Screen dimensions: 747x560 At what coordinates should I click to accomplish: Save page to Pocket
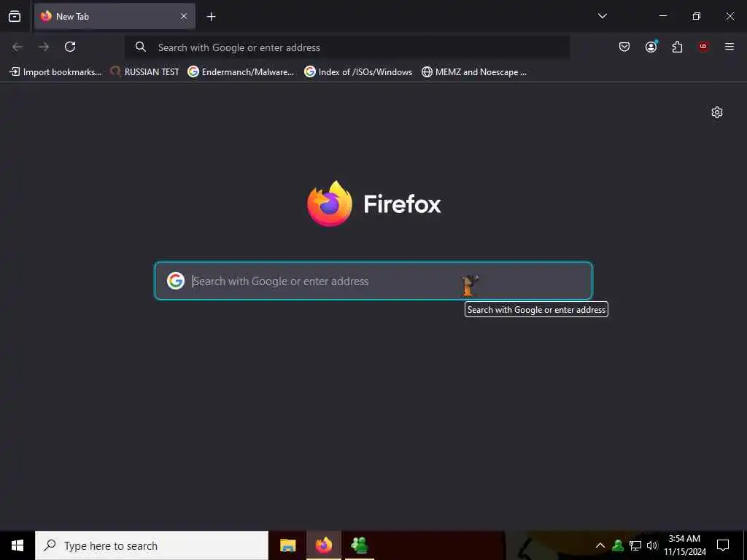(624, 47)
